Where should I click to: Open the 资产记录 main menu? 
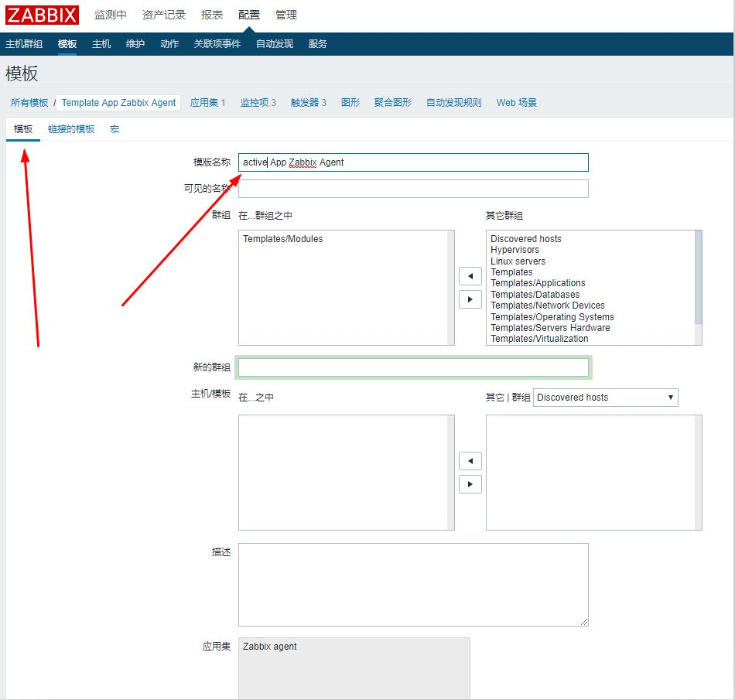click(164, 15)
